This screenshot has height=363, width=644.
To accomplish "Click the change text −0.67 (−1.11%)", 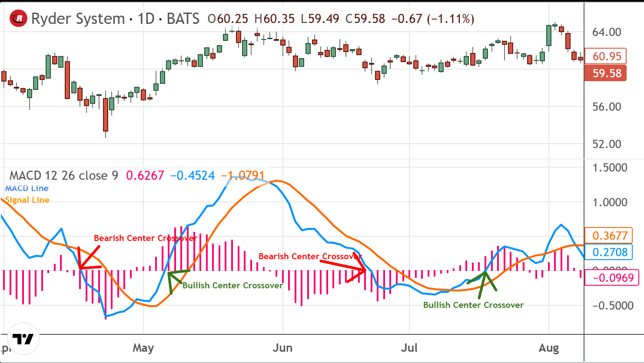I will pyautogui.click(x=433, y=19).
